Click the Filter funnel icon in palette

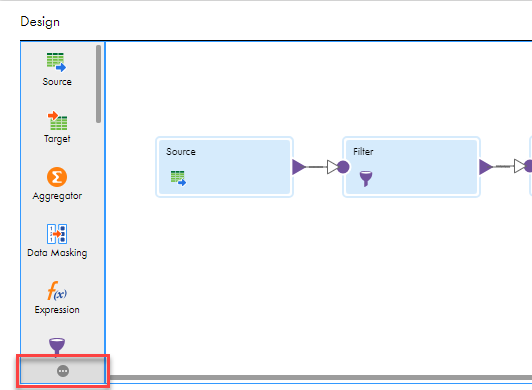pos(57,346)
